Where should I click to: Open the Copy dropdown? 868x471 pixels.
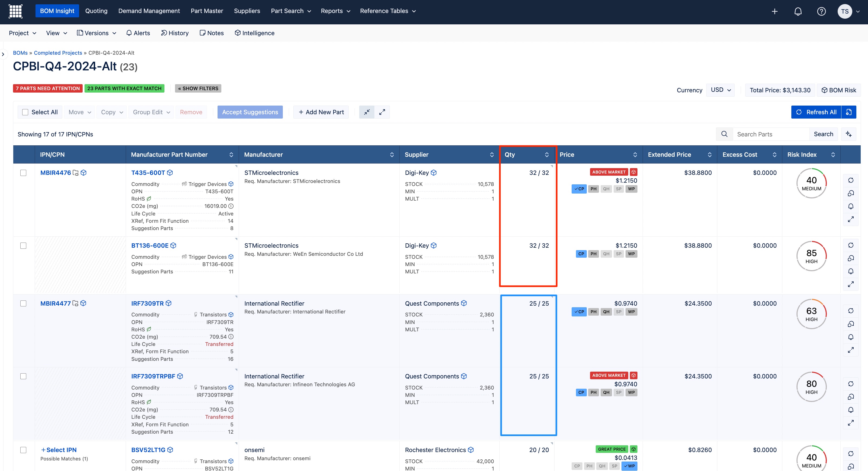pos(112,112)
